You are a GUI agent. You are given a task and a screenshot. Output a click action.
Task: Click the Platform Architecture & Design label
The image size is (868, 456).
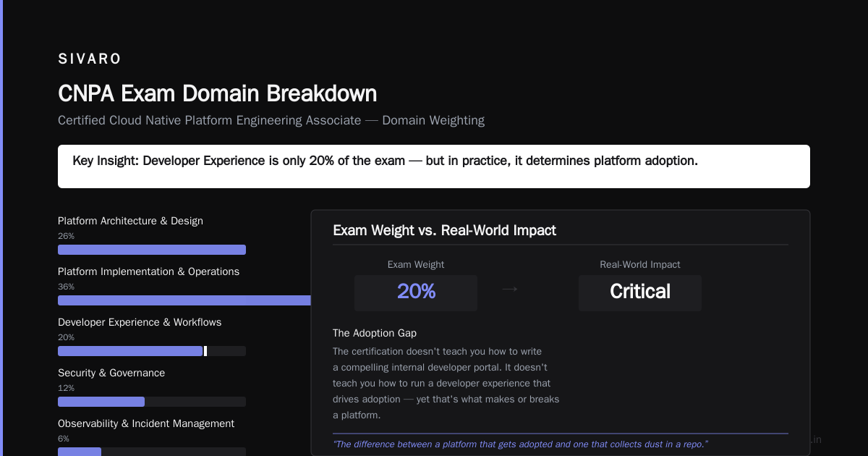pyautogui.click(x=130, y=221)
